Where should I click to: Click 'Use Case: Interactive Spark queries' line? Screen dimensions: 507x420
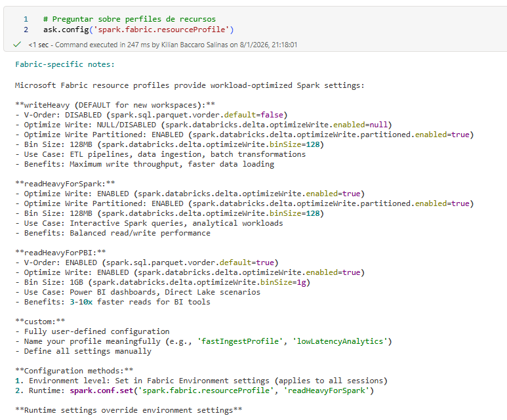(x=149, y=223)
